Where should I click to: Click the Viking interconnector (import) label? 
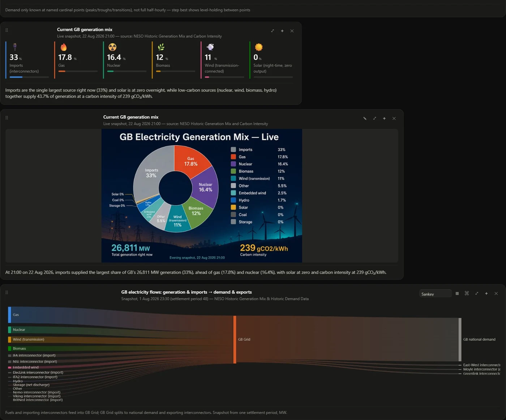click(x=37, y=396)
